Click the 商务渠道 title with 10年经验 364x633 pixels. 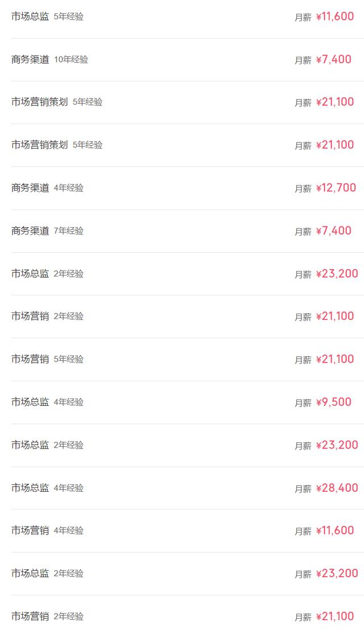click(30, 60)
